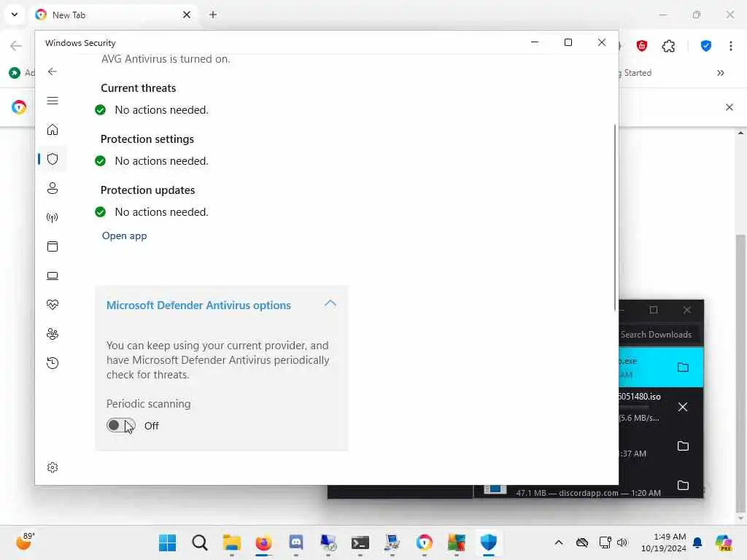747x560 pixels.
Task: Click the blue shield checkmark icon
Action: pos(706,46)
